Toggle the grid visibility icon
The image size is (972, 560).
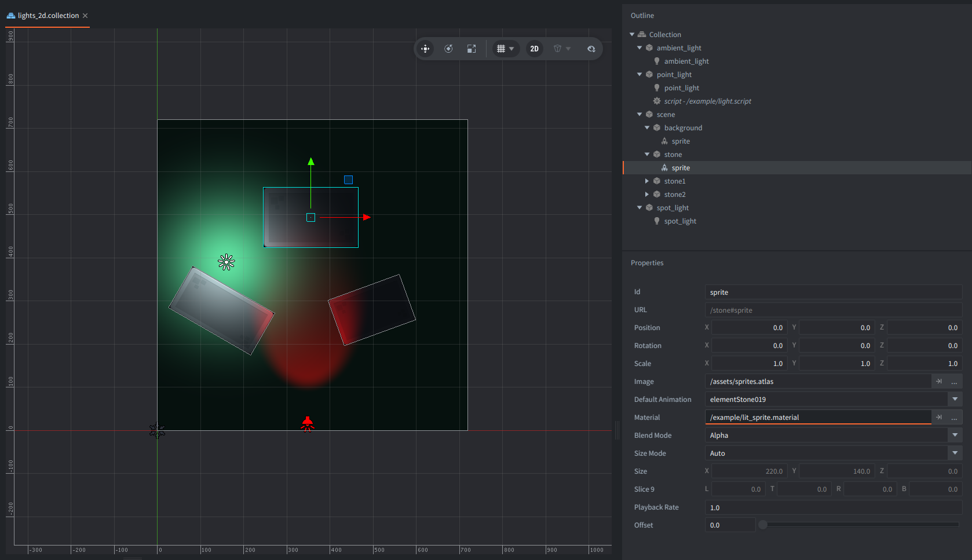tap(501, 49)
